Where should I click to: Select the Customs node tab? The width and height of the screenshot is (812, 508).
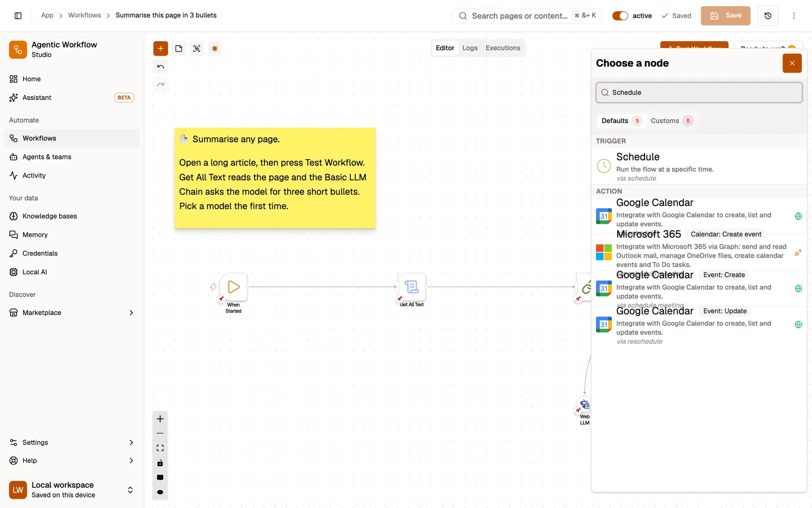672,121
